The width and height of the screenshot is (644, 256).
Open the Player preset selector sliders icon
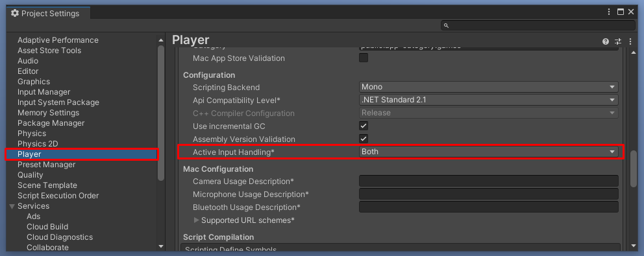point(618,41)
